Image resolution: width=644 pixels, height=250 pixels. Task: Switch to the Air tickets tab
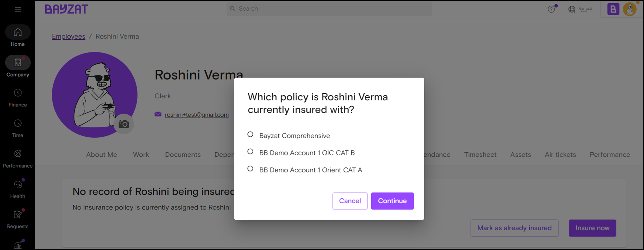[x=560, y=155]
